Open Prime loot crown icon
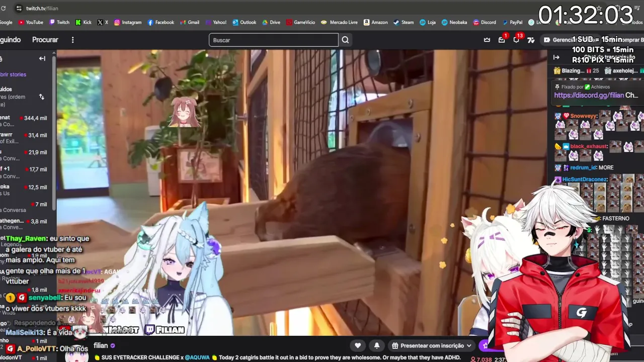This screenshot has width=644, height=362. point(487,40)
